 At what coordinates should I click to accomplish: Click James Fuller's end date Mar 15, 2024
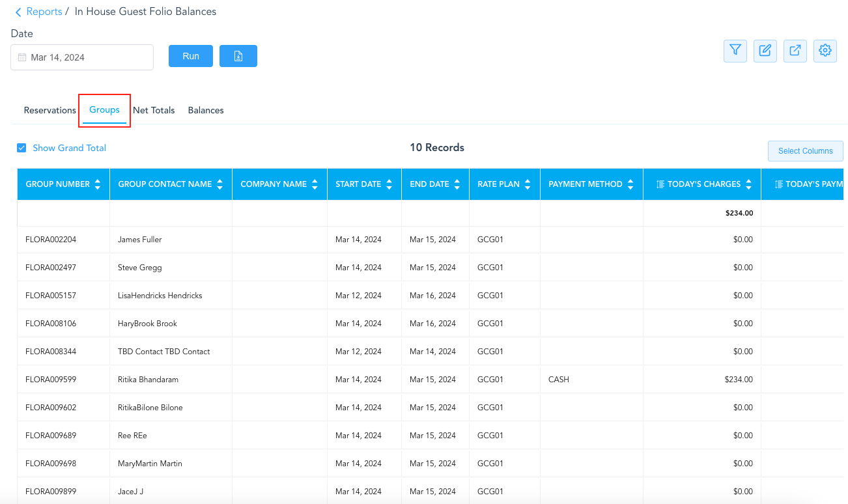tap(432, 240)
